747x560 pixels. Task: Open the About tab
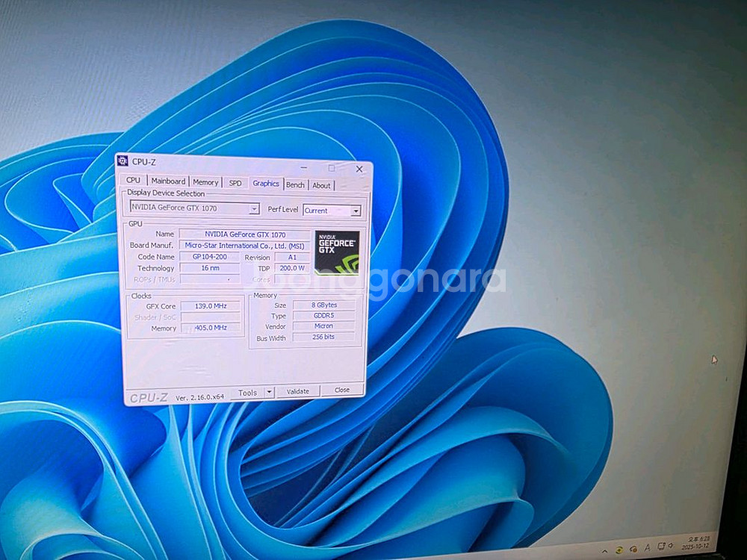321,185
